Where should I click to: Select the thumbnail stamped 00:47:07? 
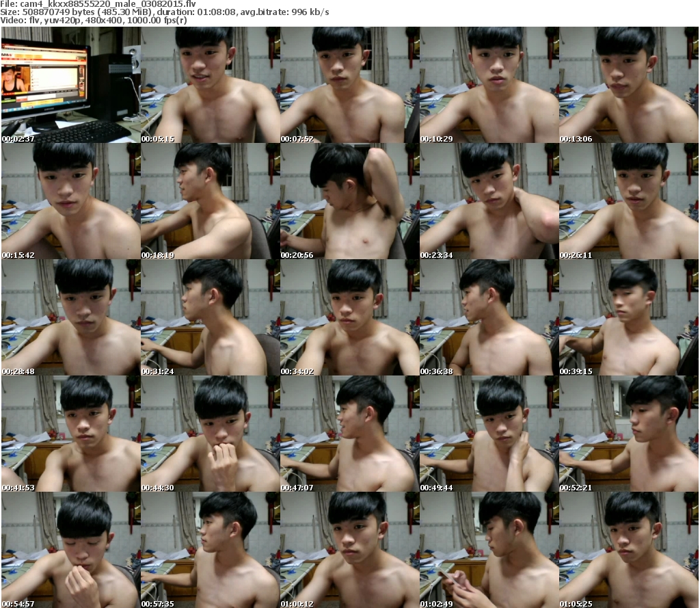point(349,434)
